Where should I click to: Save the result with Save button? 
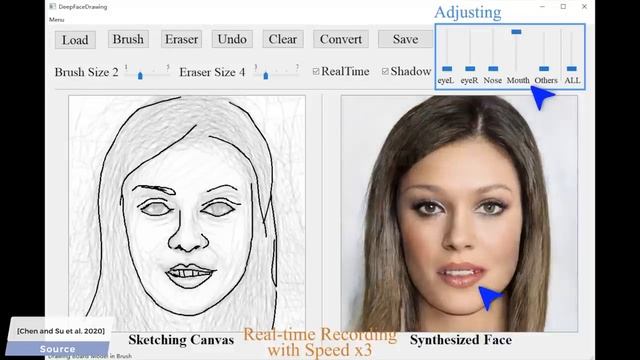405,39
